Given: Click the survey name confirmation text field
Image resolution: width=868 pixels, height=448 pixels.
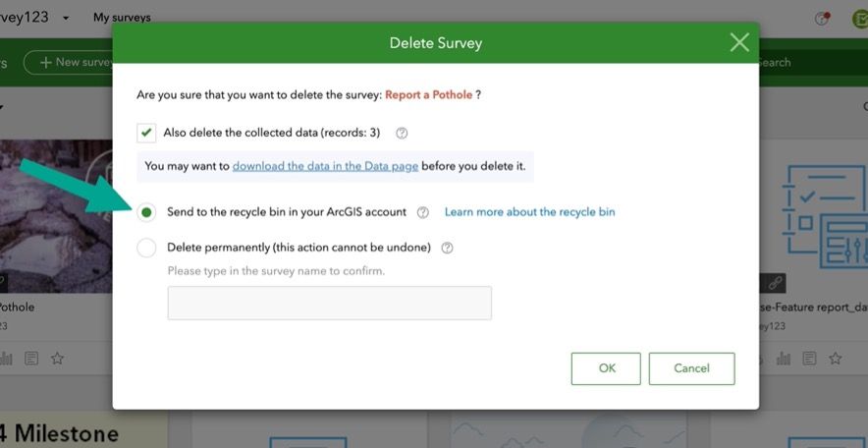Looking at the screenshot, I should click(329, 303).
